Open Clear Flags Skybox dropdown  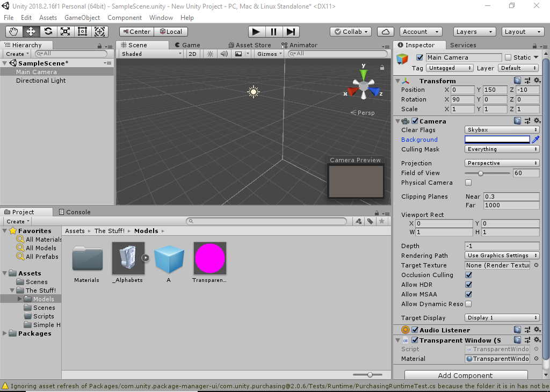pyautogui.click(x=502, y=130)
